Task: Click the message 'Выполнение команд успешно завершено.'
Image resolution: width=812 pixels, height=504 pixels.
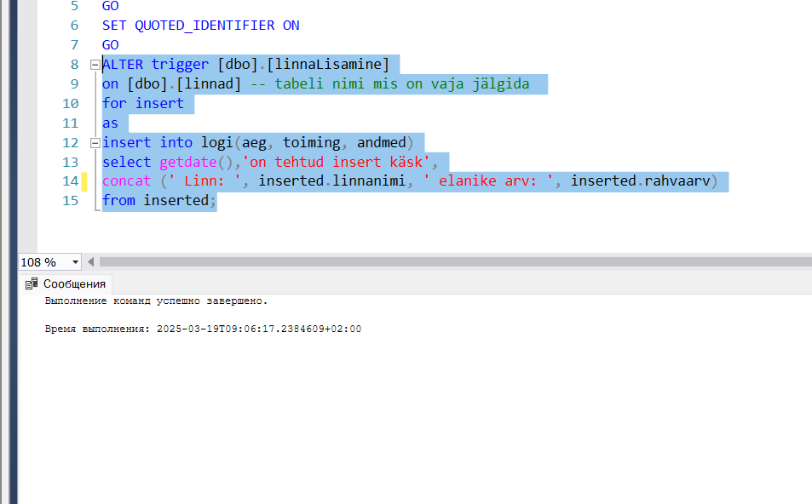Action: click(156, 301)
